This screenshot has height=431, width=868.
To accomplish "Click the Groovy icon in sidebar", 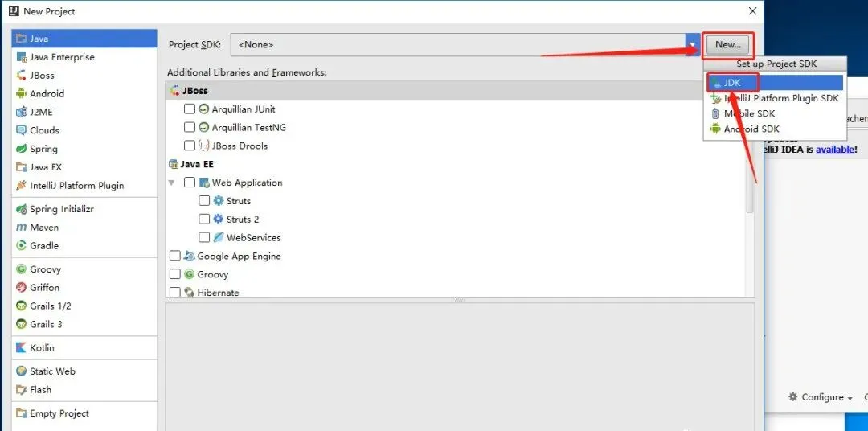I will (x=22, y=269).
